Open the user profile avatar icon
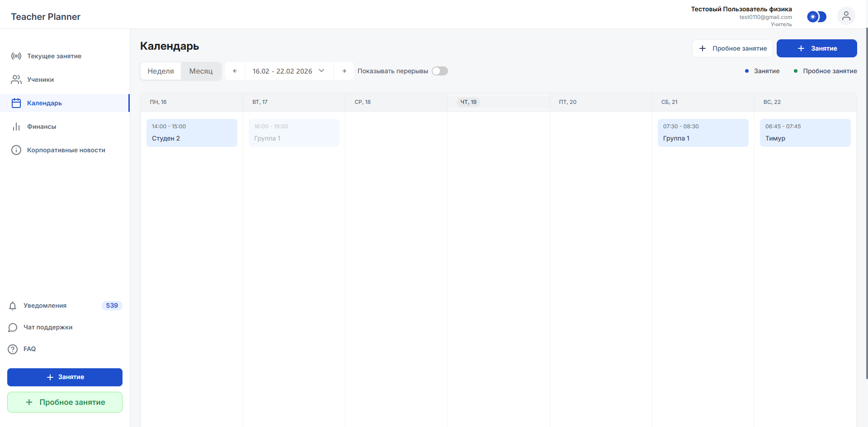Image resolution: width=868 pixels, height=427 pixels. [x=846, y=16]
